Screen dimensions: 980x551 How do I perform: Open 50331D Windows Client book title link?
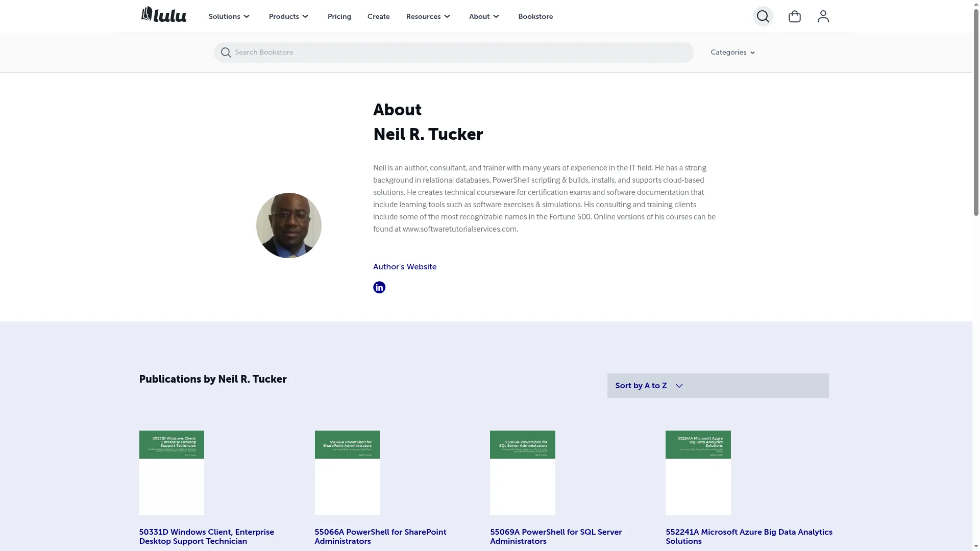pyautogui.click(x=207, y=536)
